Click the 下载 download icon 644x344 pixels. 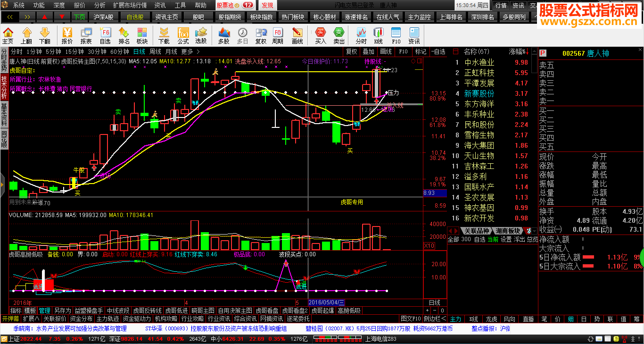point(164,35)
